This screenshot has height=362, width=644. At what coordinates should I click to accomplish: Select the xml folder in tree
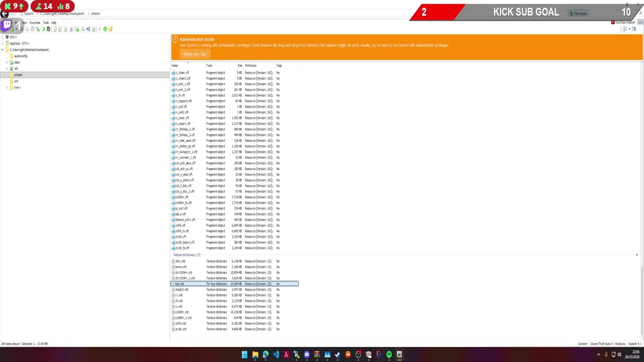[x=16, y=81]
